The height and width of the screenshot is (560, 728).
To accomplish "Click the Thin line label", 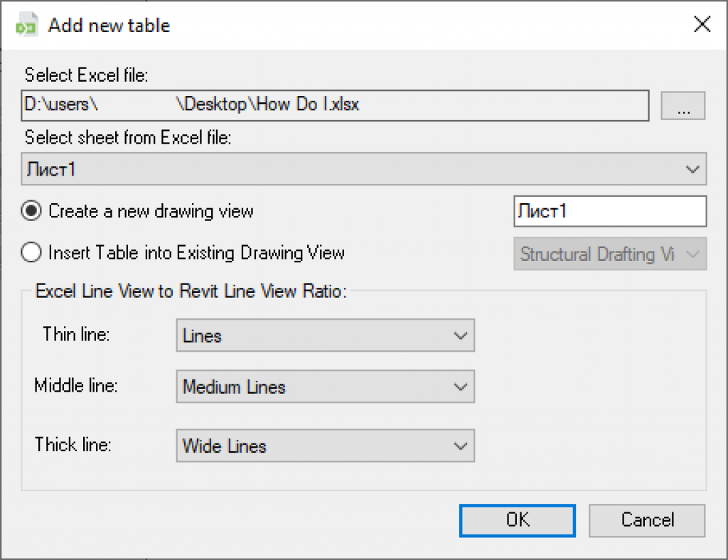I will point(76,334).
